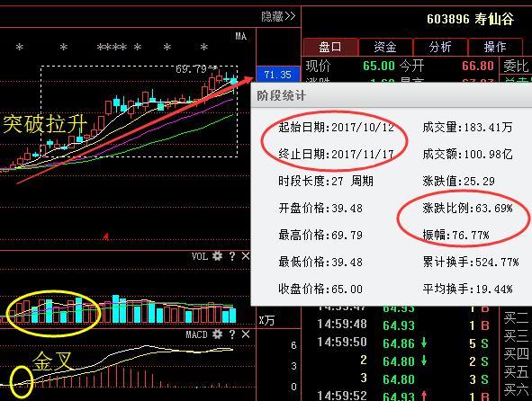Select the 14:59:48 trade row

coord(404,325)
